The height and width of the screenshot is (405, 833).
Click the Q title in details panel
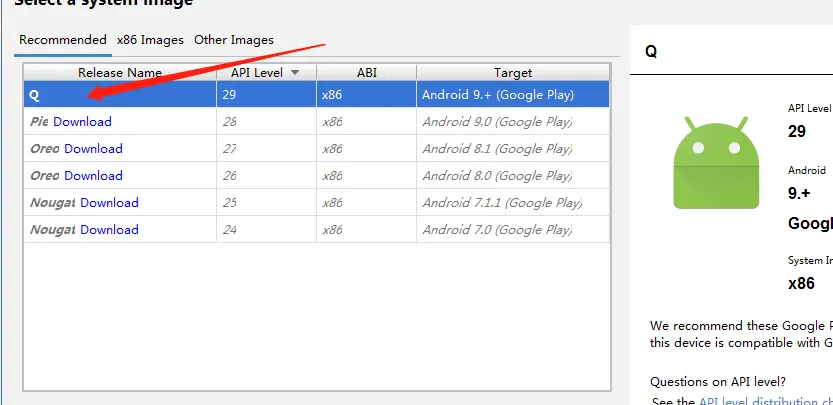[x=651, y=52]
